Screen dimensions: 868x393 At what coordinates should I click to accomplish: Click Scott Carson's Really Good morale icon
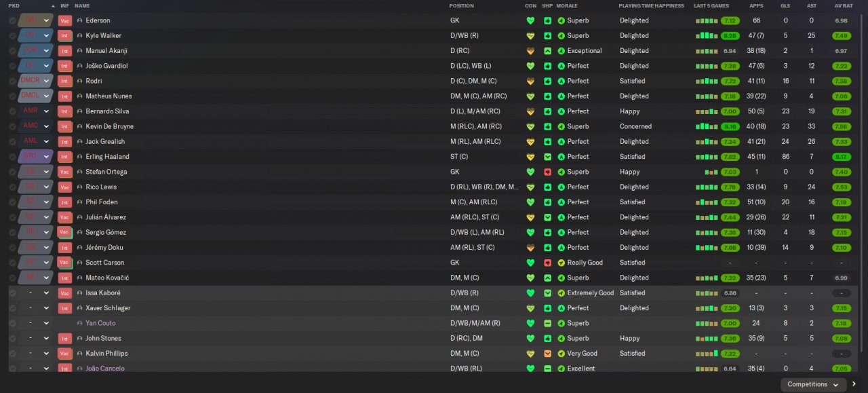coord(561,263)
